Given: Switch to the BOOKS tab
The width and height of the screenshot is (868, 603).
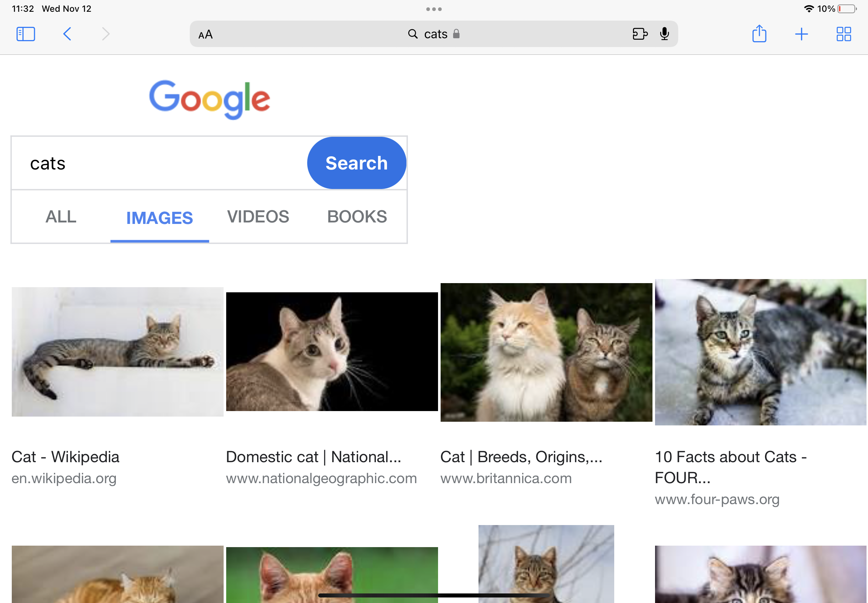Looking at the screenshot, I should (x=357, y=217).
